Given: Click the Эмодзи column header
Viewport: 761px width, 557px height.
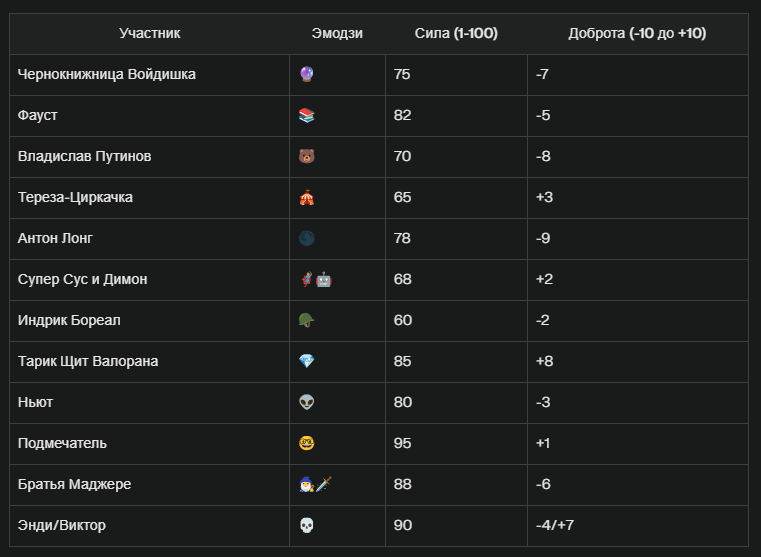Looking at the screenshot, I should [337, 33].
